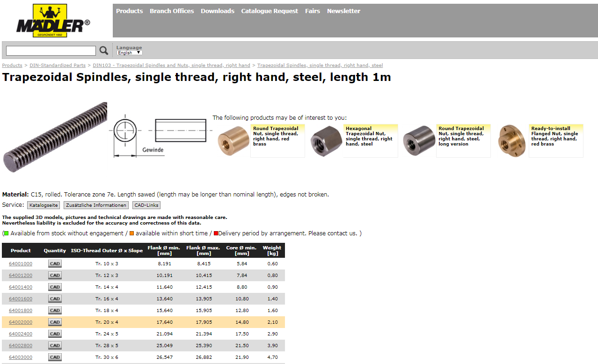Open CAD for product 64001000
This screenshot has height=364, width=598.
(55, 264)
